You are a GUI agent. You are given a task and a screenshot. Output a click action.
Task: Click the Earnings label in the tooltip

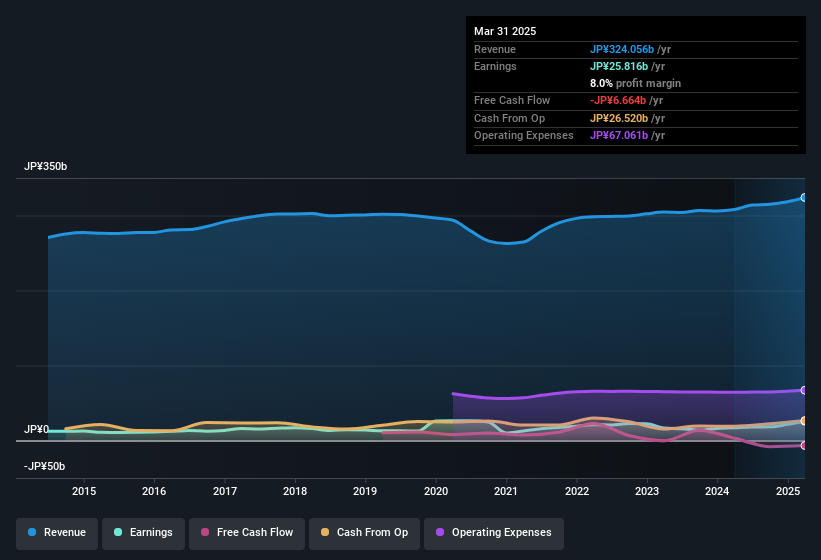pyautogui.click(x=495, y=66)
